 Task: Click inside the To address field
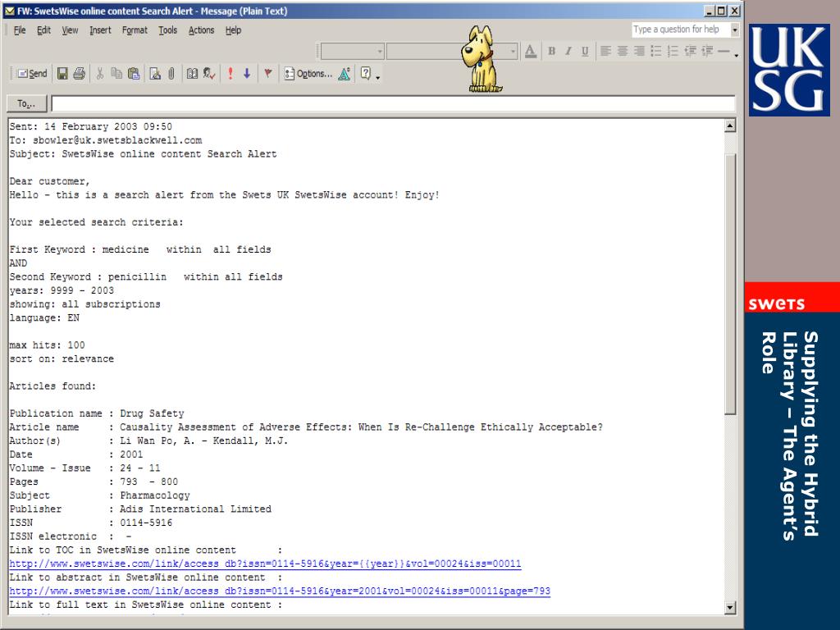[x=393, y=104]
